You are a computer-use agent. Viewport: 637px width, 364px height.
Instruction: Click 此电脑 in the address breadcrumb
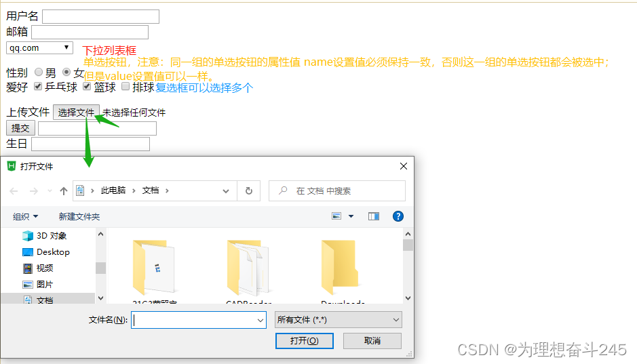(x=113, y=190)
